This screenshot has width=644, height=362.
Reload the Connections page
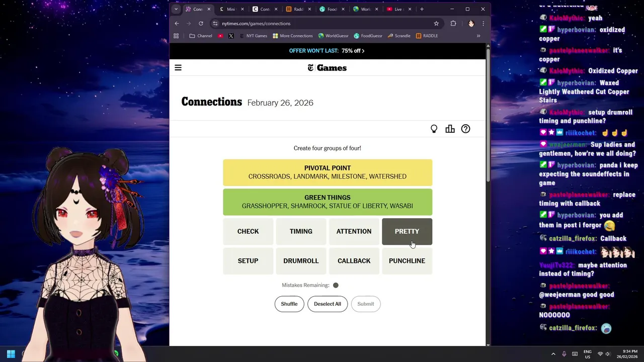[x=201, y=24]
